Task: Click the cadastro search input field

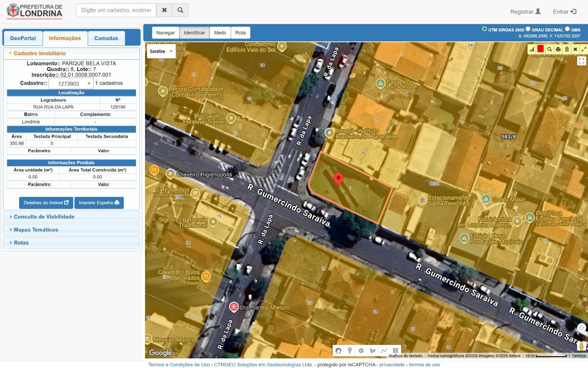Action: [116, 10]
